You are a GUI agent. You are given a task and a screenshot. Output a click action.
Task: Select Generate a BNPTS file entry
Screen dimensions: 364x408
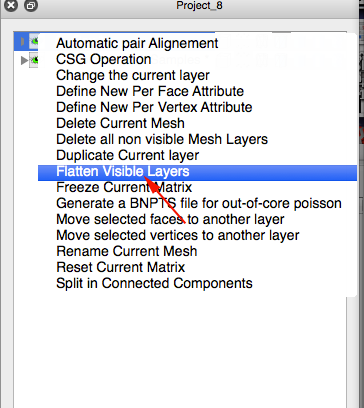click(x=197, y=204)
